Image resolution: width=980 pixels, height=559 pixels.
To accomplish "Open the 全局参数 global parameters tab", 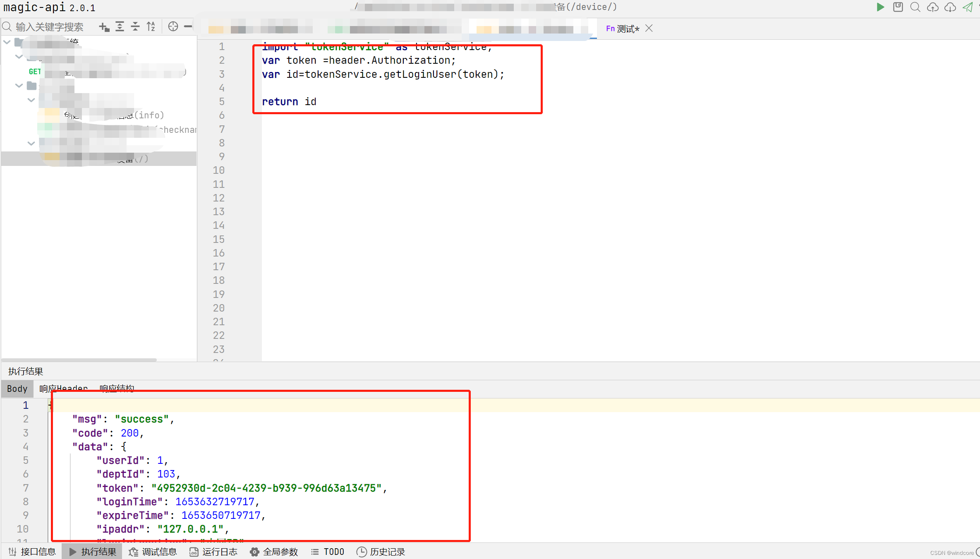I will pyautogui.click(x=274, y=552).
